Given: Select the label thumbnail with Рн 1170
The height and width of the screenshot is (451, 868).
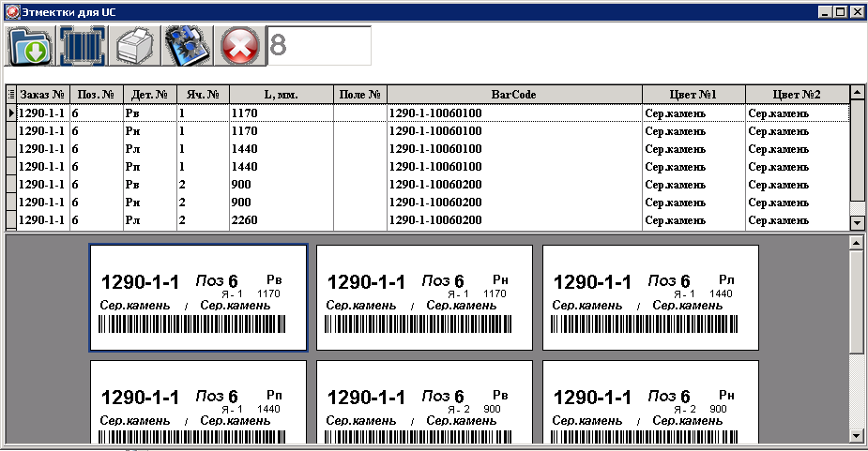Looking at the screenshot, I should click(x=424, y=297).
